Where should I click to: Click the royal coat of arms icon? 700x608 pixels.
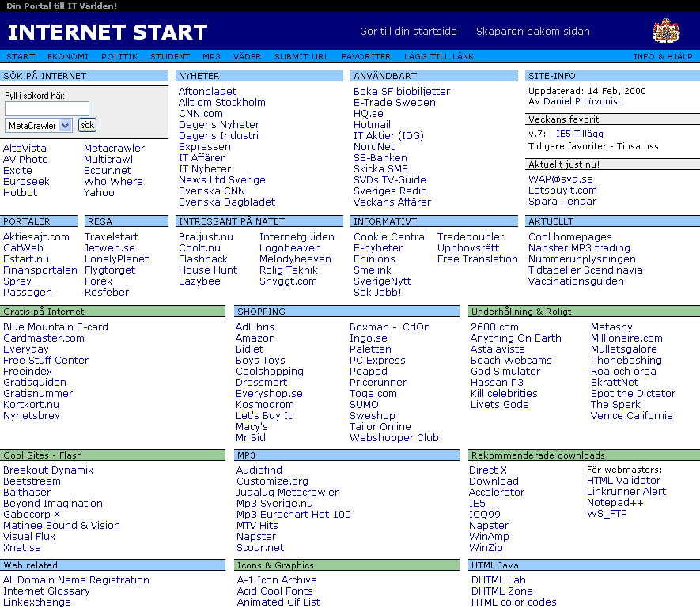pos(666,31)
